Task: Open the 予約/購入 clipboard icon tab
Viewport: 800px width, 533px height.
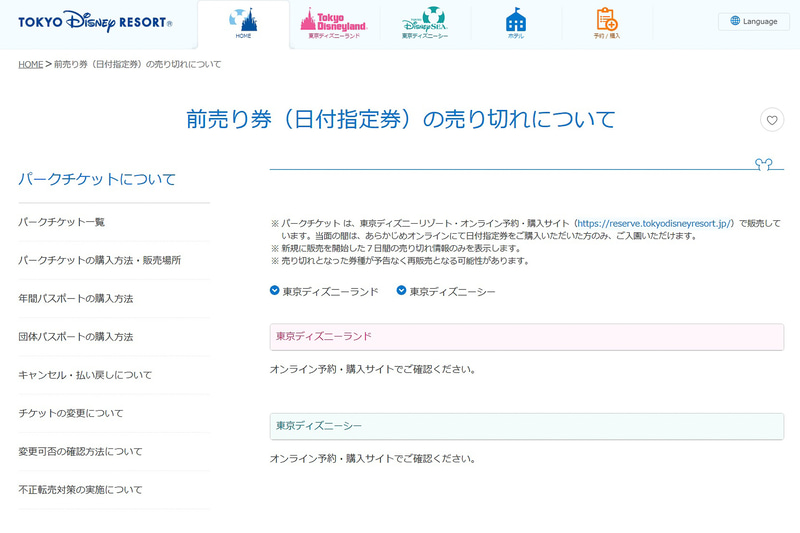Action: 607,24
